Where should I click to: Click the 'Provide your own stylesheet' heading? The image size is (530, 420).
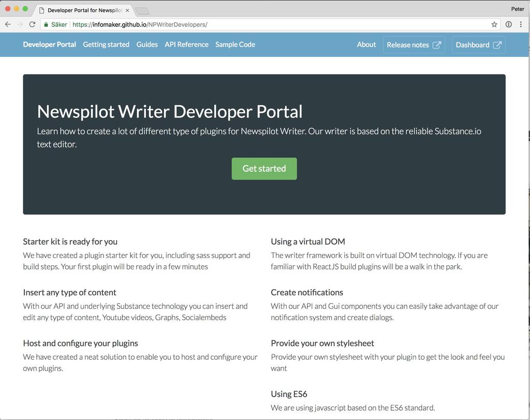[322, 343]
